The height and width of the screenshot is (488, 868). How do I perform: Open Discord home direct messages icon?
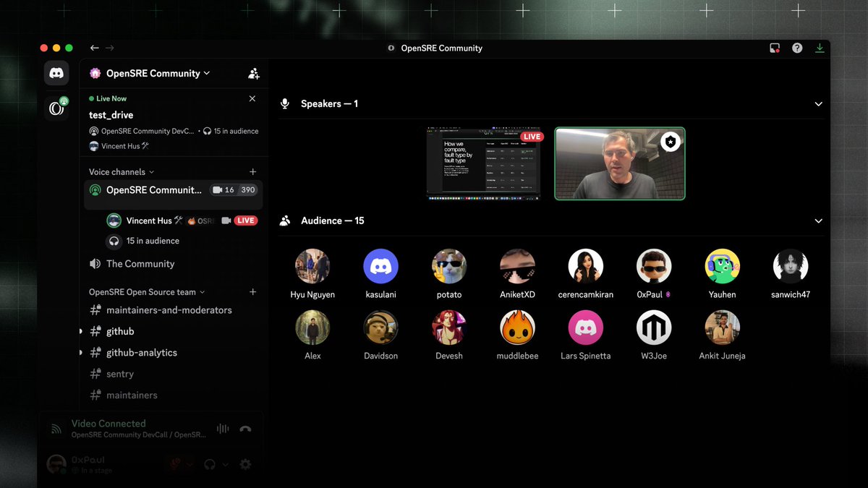tap(56, 73)
